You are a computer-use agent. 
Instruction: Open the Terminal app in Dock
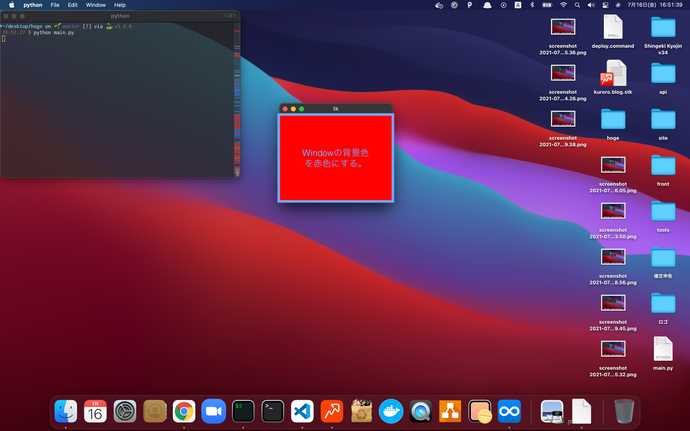click(272, 411)
